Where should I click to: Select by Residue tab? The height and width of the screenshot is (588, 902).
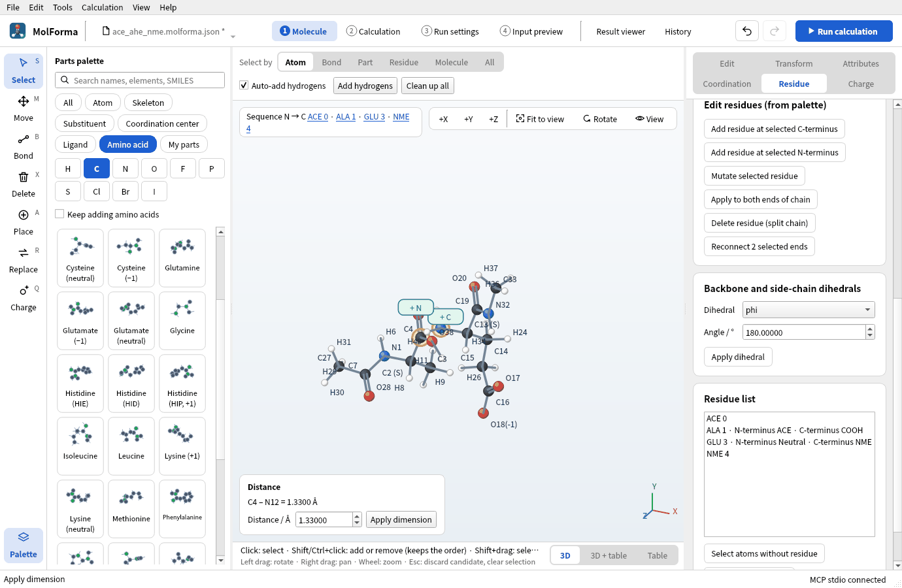[403, 62]
